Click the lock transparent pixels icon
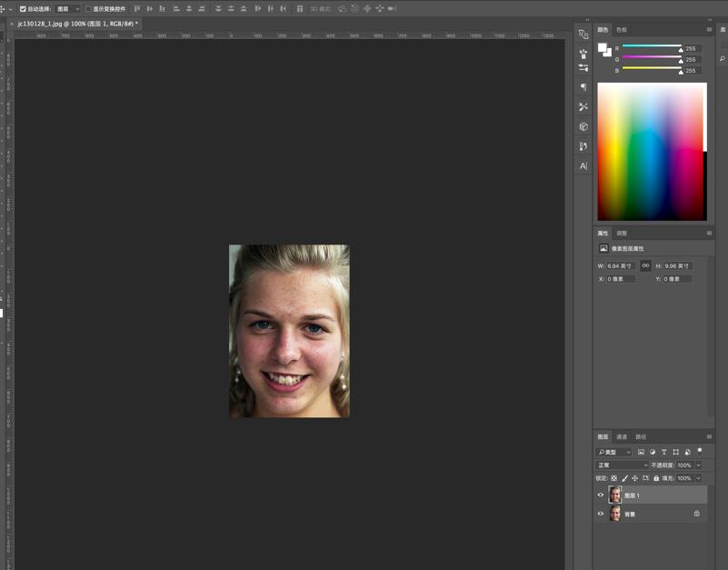 (614, 477)
